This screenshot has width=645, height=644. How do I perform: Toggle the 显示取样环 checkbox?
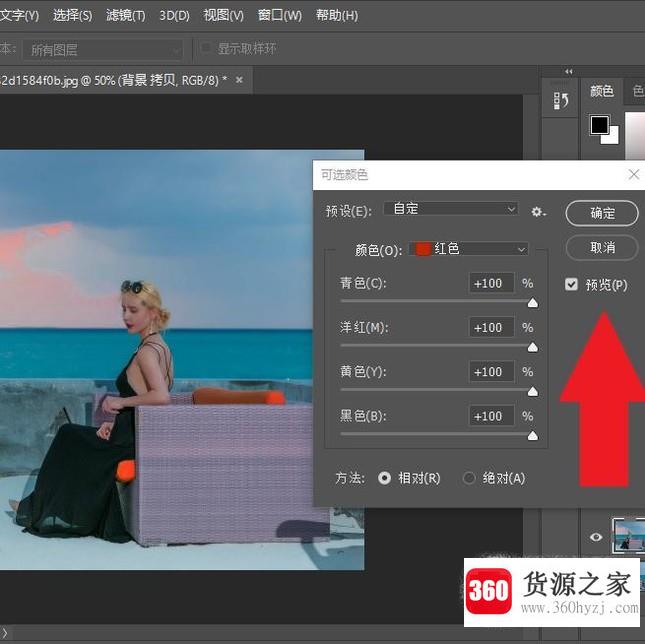206,48
